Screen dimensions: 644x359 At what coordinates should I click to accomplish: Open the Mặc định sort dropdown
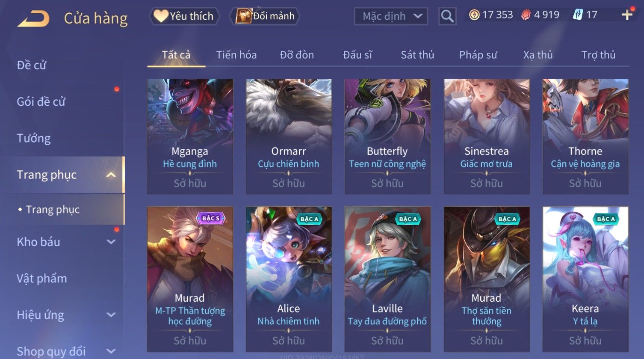click(x=391, y=16)
